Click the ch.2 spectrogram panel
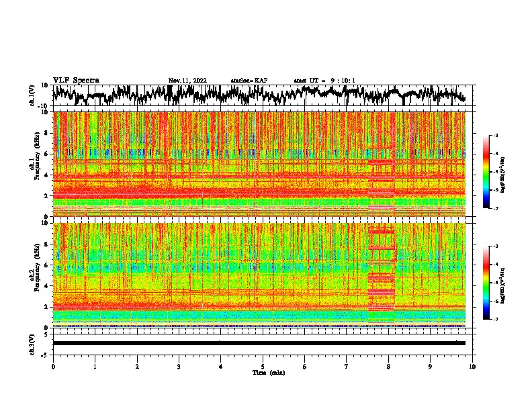 [259, 275]
